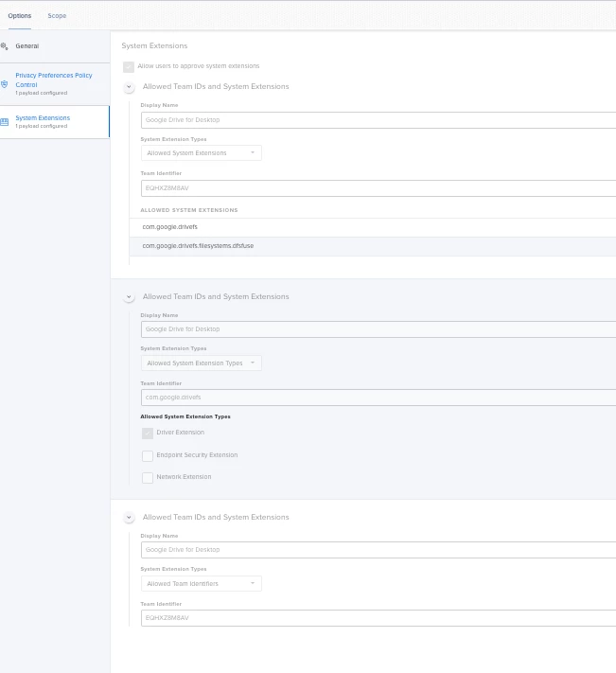This screenshot has height=673, width=616.
Task: Click the System Extensions sidebar icon
Action: (5, 122)
